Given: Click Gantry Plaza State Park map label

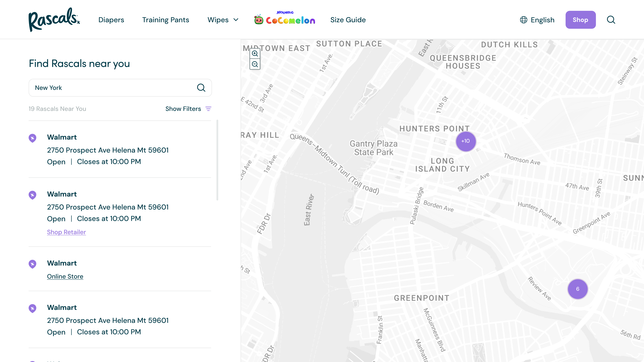Looking at the screenshot, I should click(x=374, y=148).
